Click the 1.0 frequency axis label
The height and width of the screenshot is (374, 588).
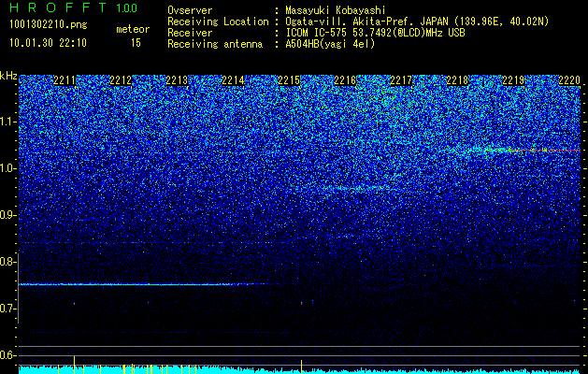click(x=7, y=168)
